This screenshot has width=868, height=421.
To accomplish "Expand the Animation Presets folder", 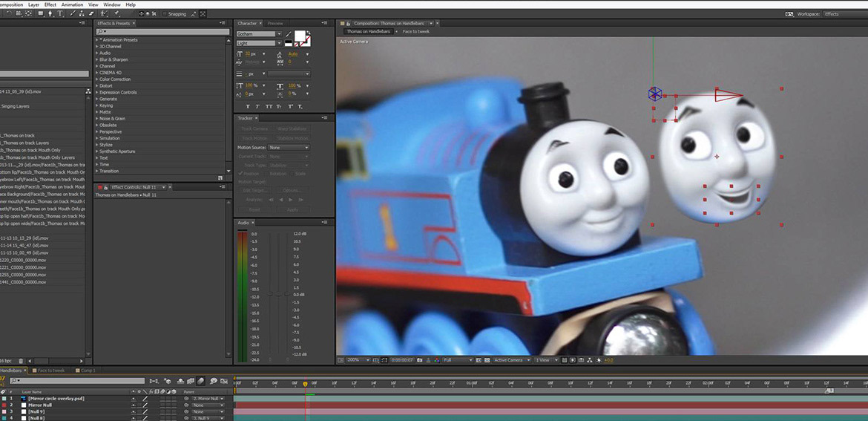I will pos(97,40).
